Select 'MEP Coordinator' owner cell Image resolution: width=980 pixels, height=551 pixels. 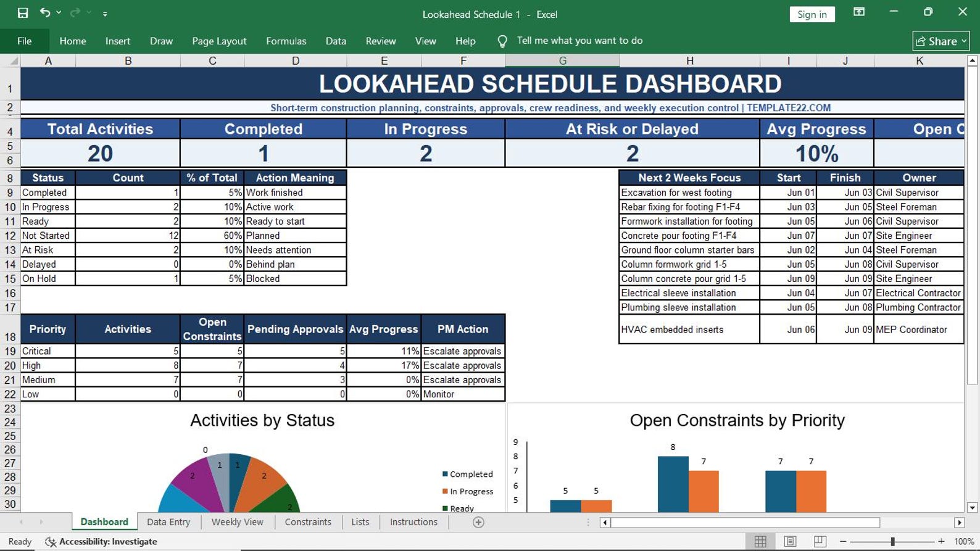tap(919, 329)
